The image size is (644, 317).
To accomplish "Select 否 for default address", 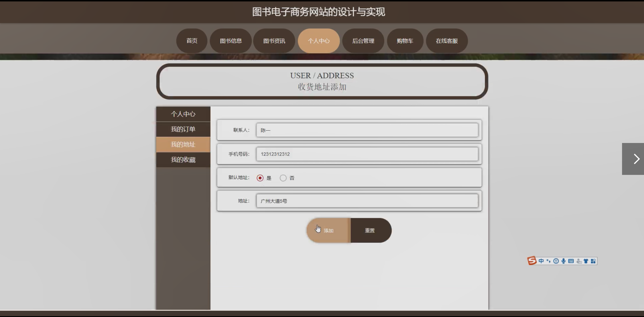I will tap(283, 178).
